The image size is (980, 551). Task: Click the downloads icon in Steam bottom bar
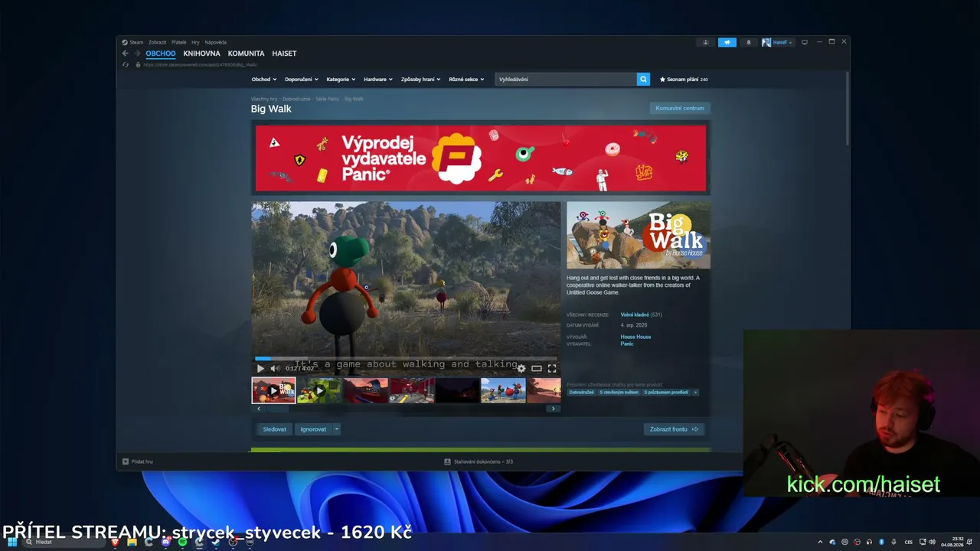click(x=447, y=461)
